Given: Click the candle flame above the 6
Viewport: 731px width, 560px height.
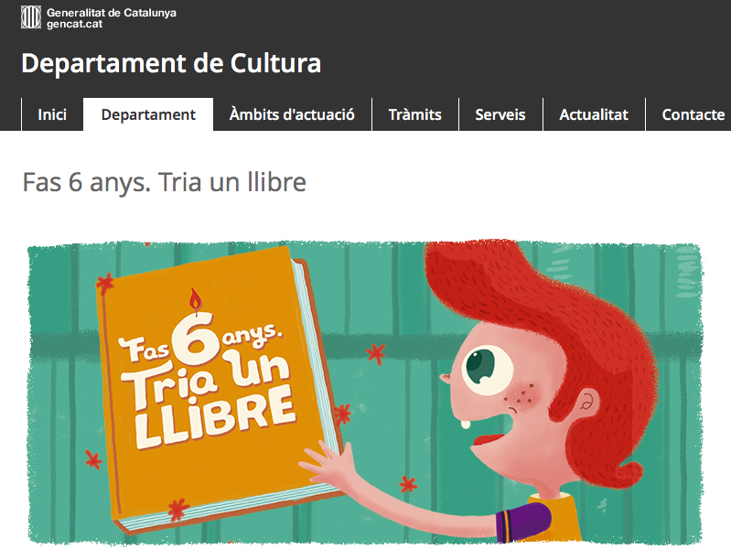Looking at the screenshot, I should (x=196, y=300).
